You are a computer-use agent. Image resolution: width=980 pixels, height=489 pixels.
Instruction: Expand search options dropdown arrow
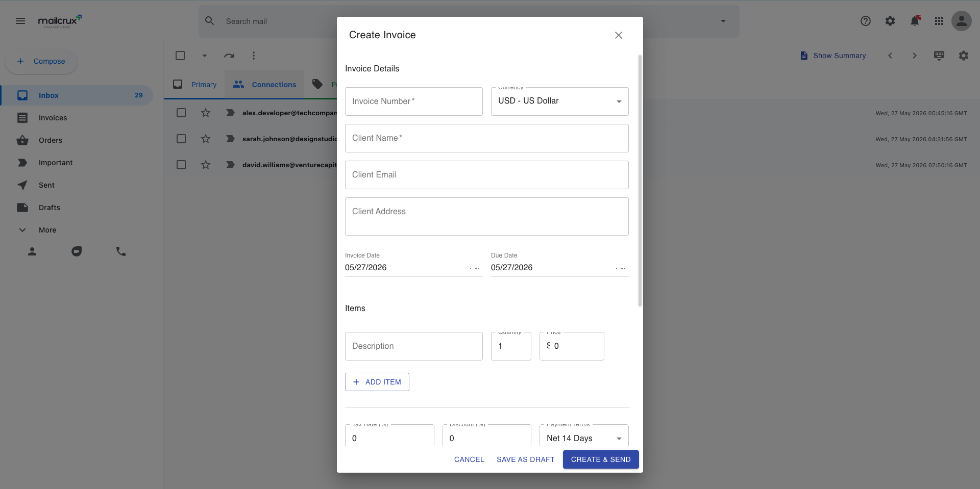pyautogui.click(x=723, y=21)
